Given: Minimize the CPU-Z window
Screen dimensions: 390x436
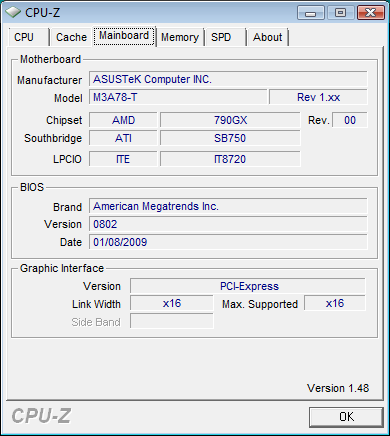Looking at the screenshot, I should (x=311, y=13).
